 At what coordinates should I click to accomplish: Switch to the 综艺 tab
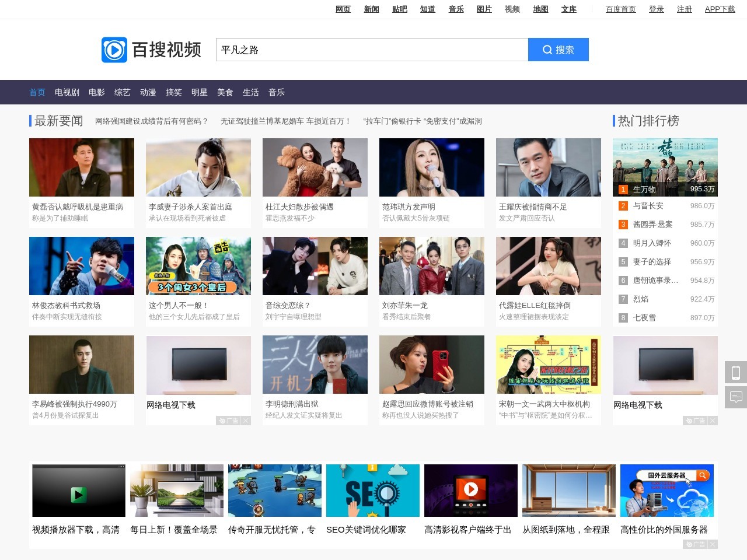[123, 92]
